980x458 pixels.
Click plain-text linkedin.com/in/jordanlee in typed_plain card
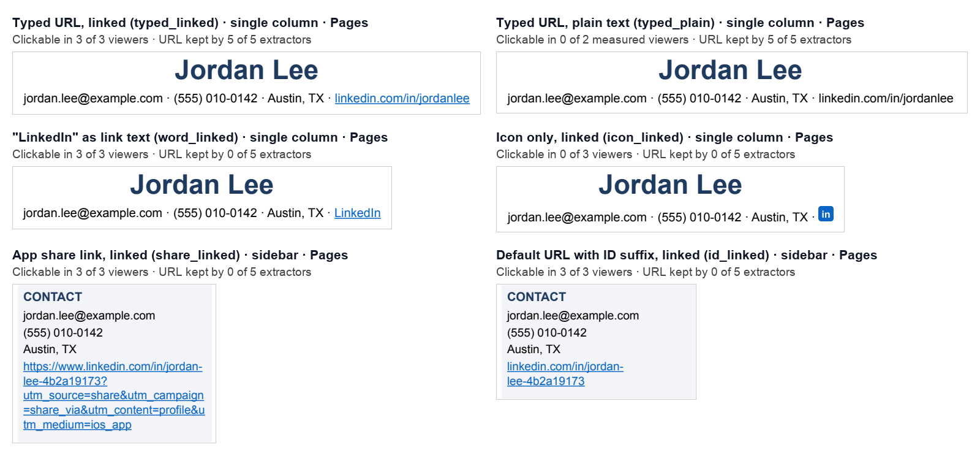coord(886,98)
